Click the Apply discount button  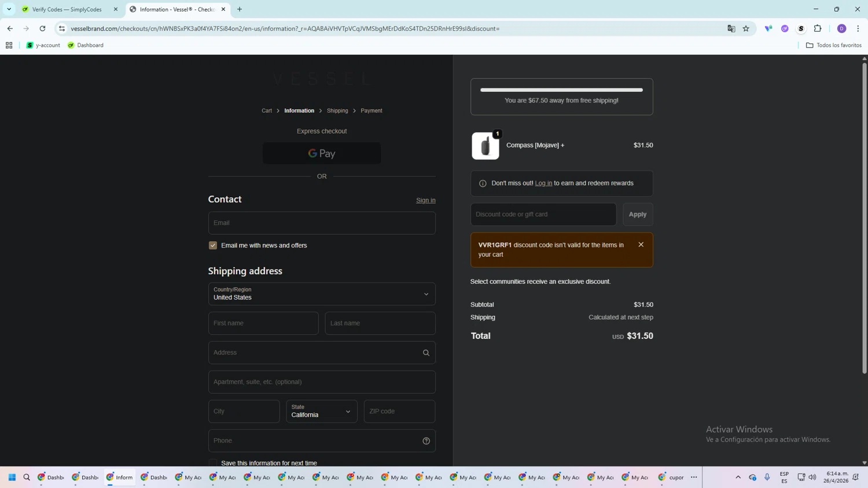click(x=638, y=215)
